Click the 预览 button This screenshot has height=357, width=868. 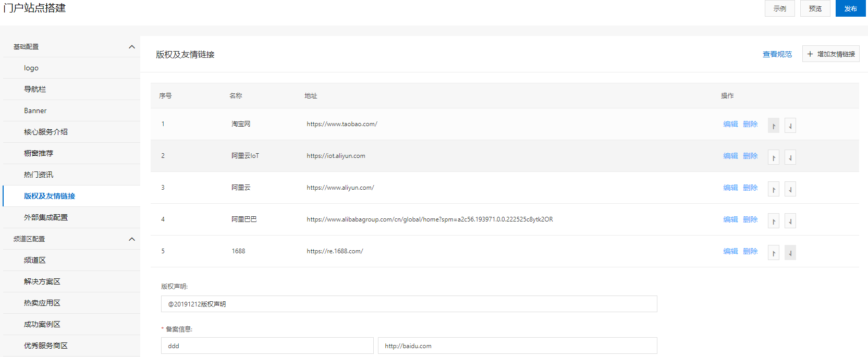(x=815, y=8)
